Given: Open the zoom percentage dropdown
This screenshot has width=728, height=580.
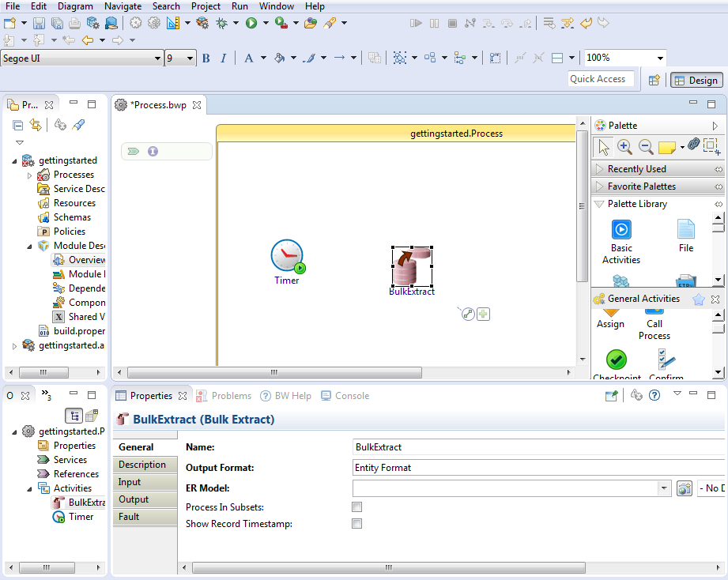Looking at the screenshot, I should pos(660,58).
